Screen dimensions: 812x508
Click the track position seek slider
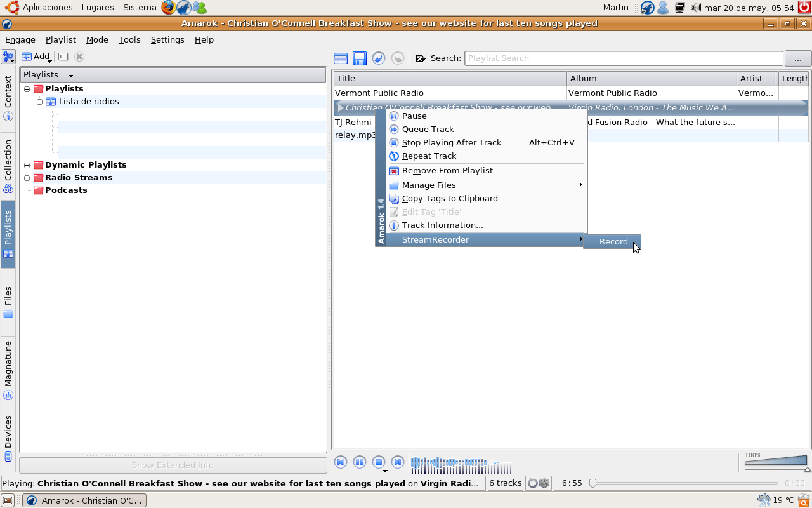pos(685,483)
